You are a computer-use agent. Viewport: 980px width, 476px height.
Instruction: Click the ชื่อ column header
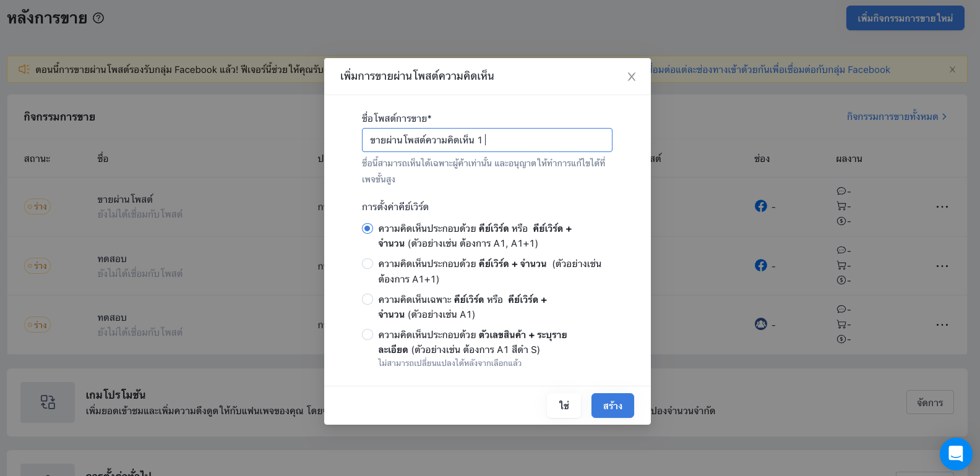103,159
